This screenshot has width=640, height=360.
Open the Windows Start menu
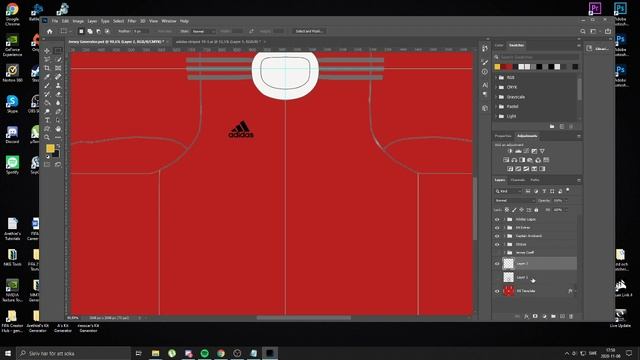click(8, 353)
